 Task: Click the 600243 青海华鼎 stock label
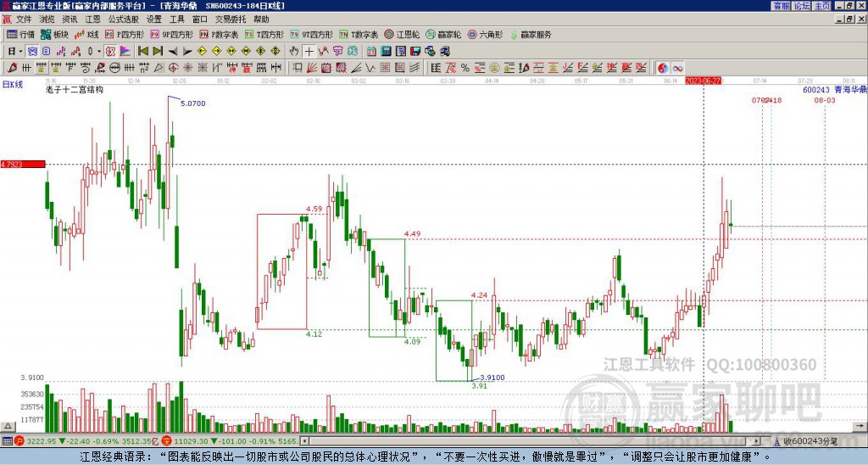(x=835, y=90)
